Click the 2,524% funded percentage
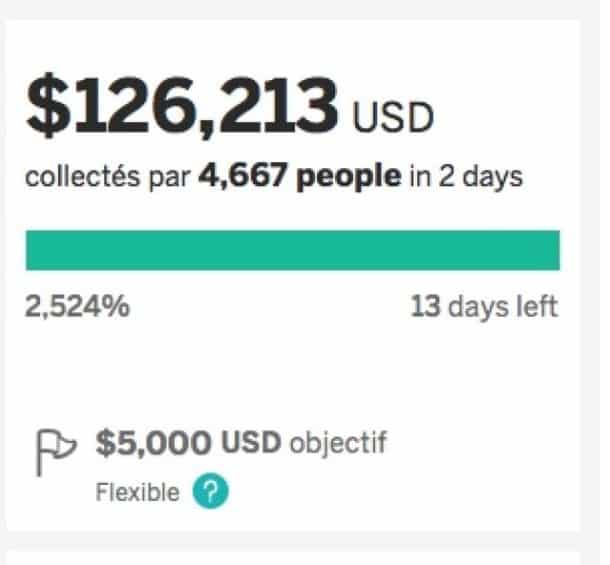 (x=78, y=306)
